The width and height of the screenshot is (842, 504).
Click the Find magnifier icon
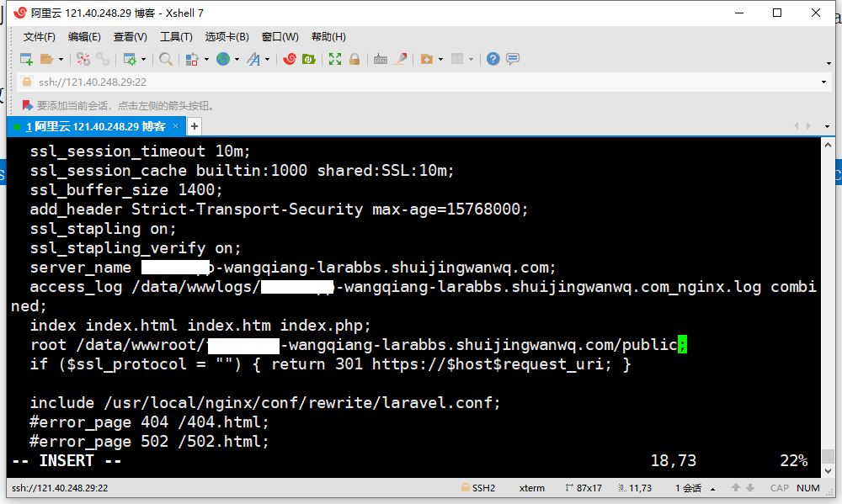point(166,59)
